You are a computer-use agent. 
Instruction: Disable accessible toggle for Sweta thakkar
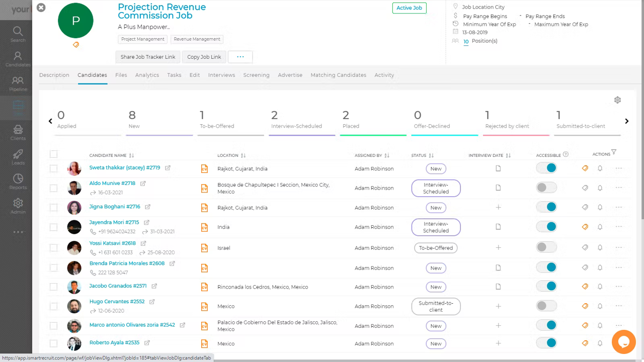546,168
